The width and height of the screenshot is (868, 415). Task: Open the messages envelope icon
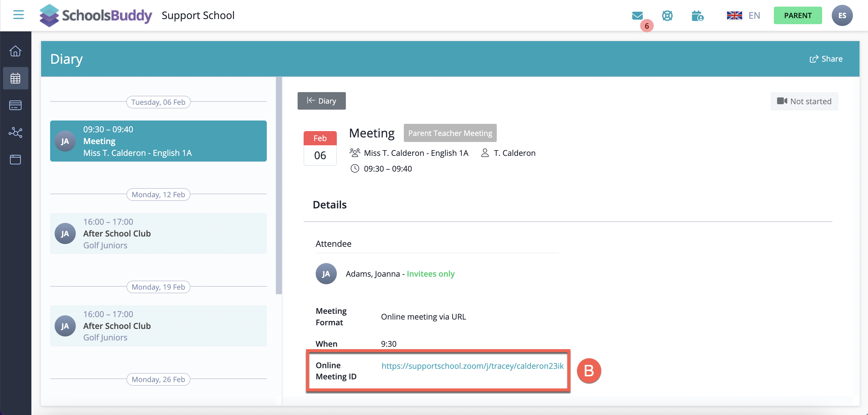click(x=637, y=15)
